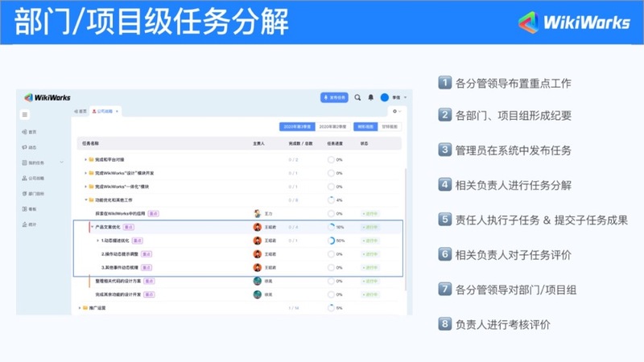Go to 动态 in the left sidebar

[x=31, y=147]
